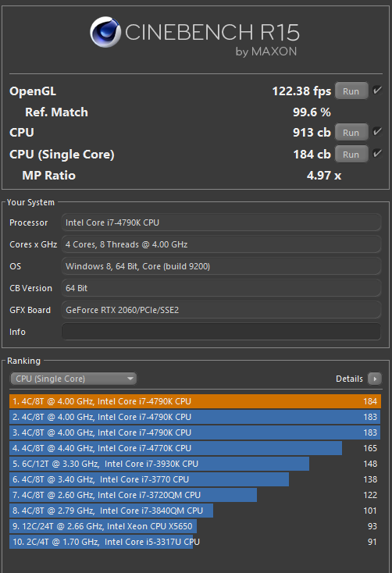The width and height of the screenshot is (392, 573).
Task: Toggle the CPU (Single Core) test checkbox
Action: (x=377, y=154)
